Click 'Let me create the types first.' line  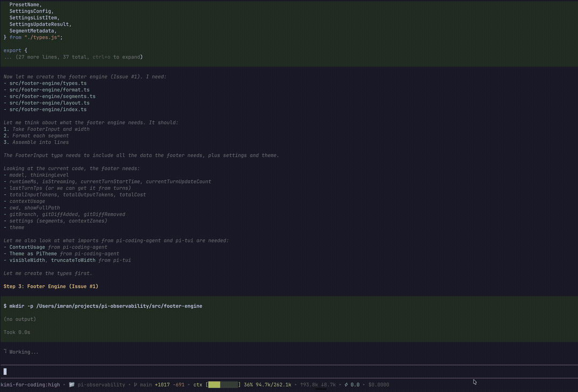48,273
